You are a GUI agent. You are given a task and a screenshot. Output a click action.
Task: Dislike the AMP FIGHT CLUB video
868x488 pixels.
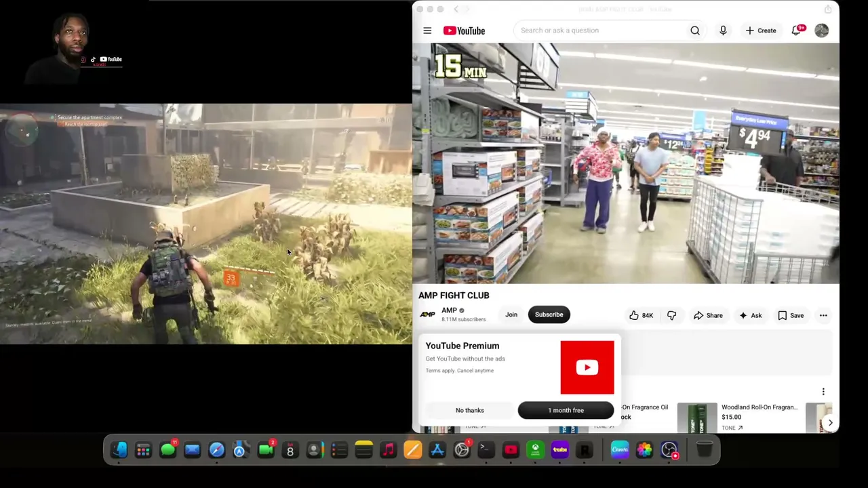tap(671, 315)
